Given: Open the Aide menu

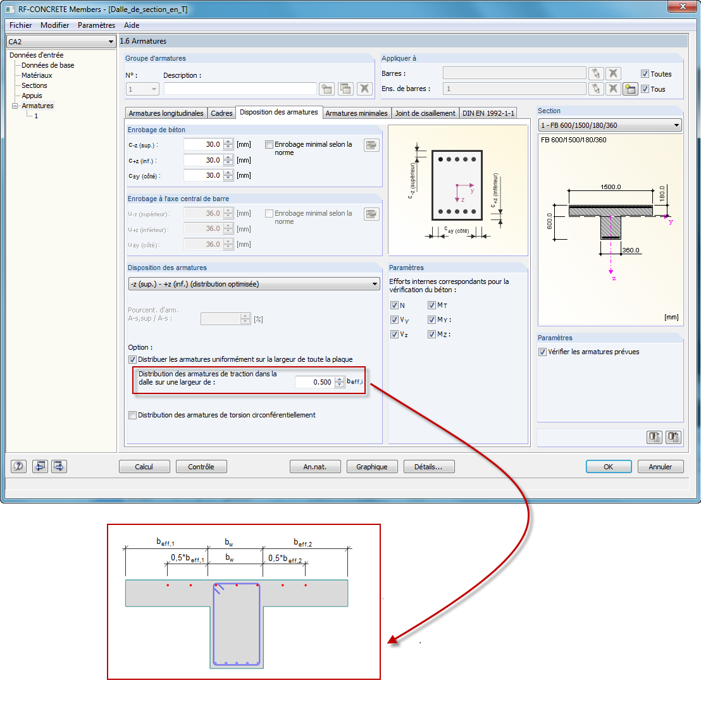Looking at the screenshot, I should click(132, 25).
